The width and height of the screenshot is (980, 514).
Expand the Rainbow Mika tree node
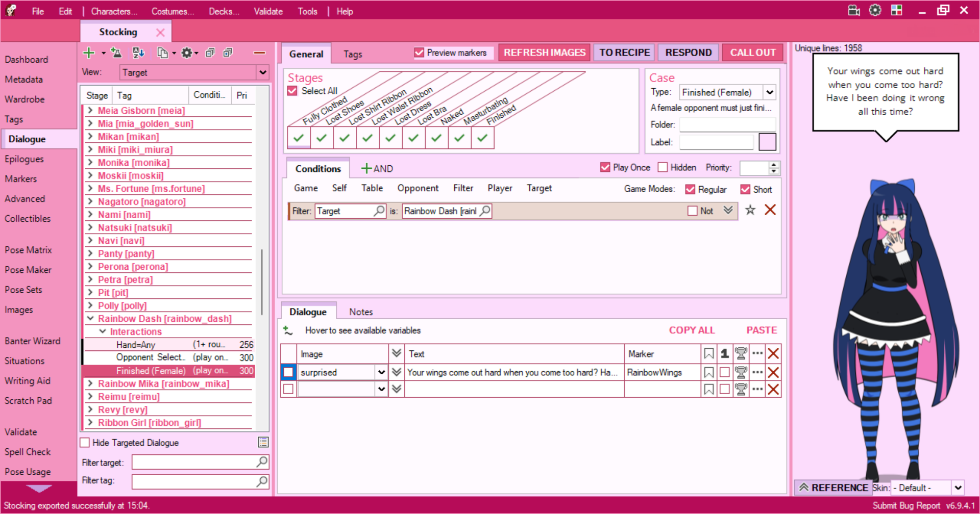coord(90,383)
